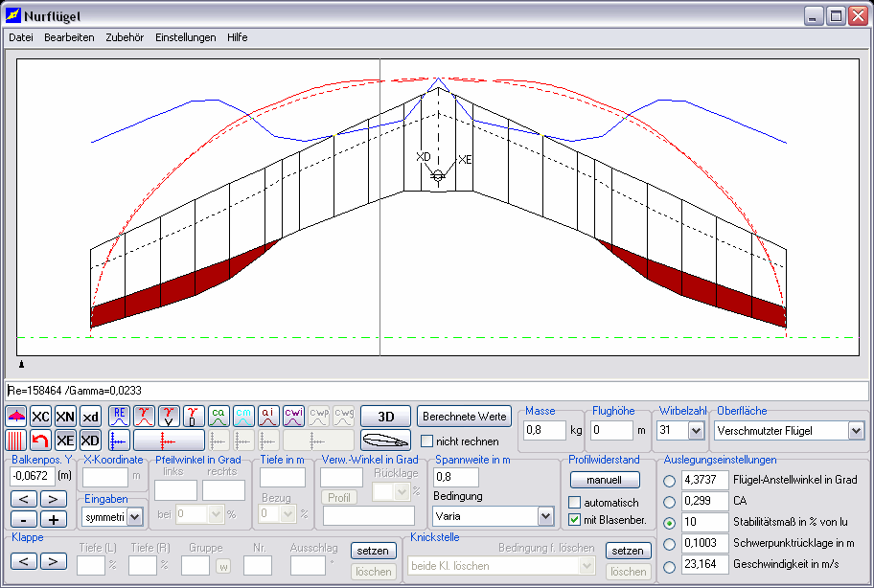
Task: Click the manuell Profilwiderstand button
Action: [x=605, y=480]
